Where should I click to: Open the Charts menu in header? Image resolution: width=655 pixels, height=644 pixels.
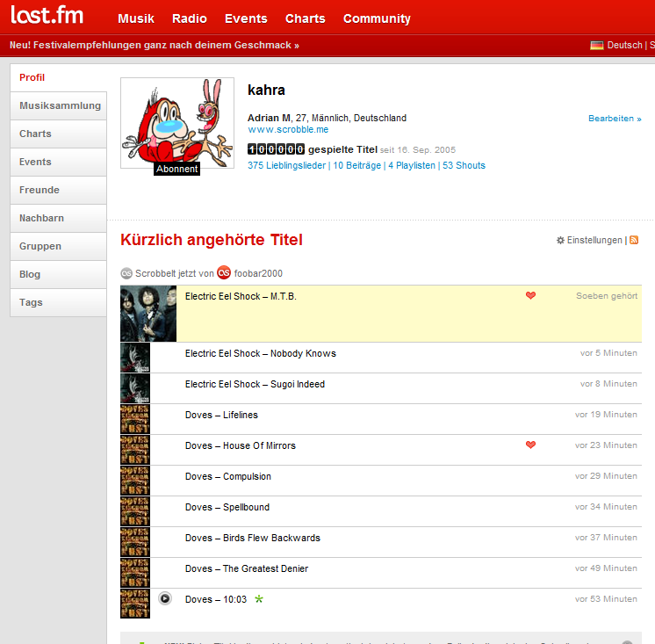click(x=305, y=18)
